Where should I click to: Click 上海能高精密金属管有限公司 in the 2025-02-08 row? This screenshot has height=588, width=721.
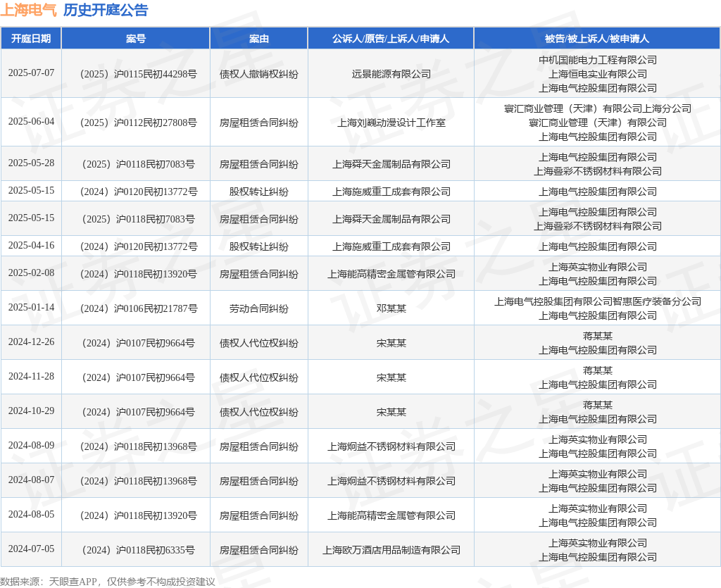tap(391, 274)
